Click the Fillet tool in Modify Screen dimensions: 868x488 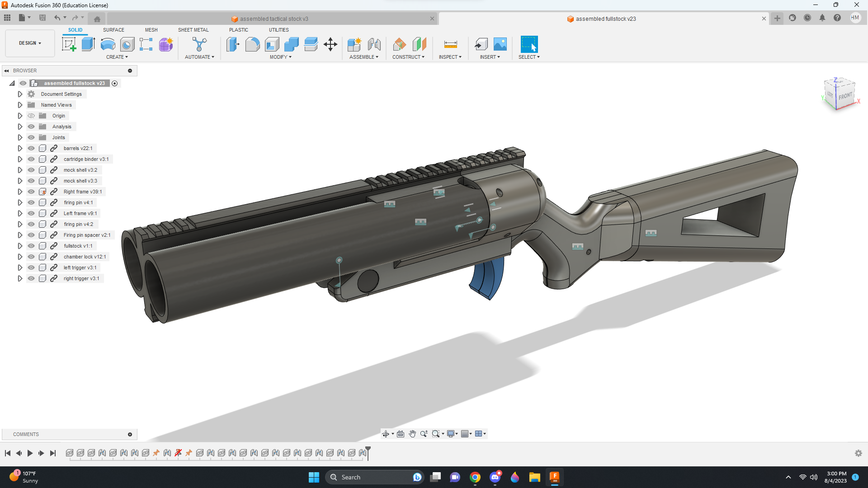[x=252, y=44]
